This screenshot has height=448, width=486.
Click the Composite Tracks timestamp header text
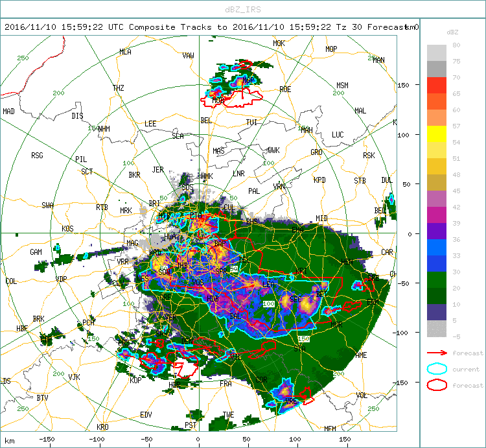[x=206, y=27]
